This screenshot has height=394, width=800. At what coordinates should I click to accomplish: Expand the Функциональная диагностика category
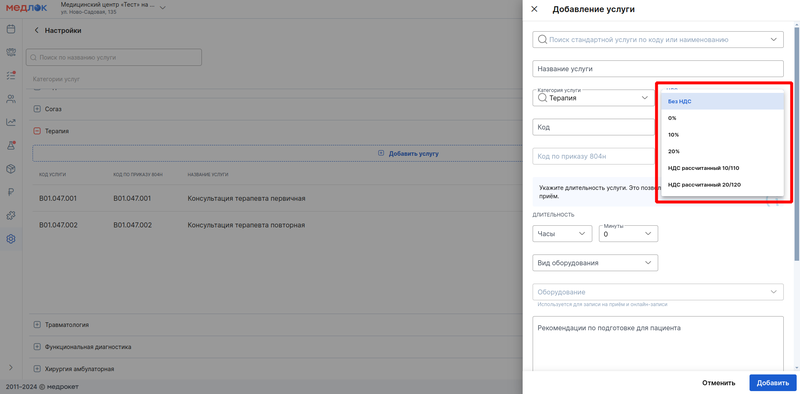[37, 347]
